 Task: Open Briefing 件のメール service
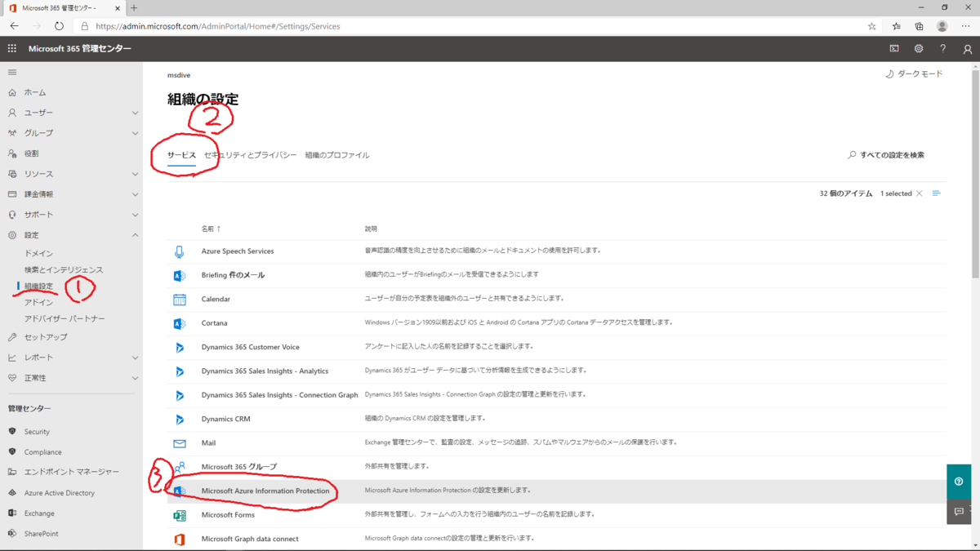tap(233, 275)
